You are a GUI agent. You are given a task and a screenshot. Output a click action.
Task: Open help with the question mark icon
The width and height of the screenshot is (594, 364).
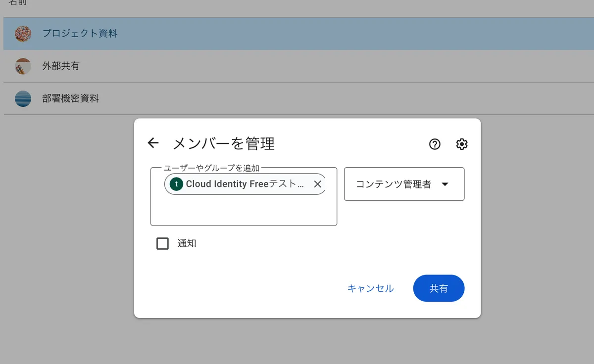pyautogui.click(x=435, y=144)
